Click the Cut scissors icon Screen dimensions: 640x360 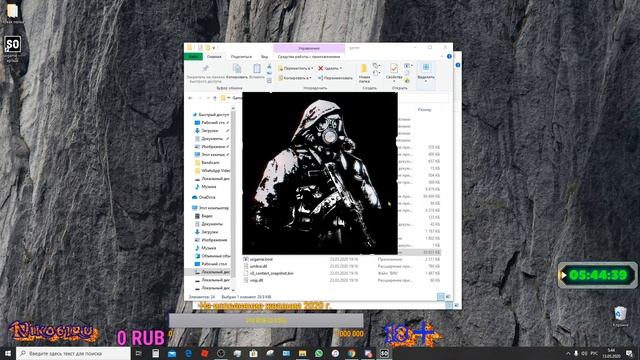tap(269, 66)
